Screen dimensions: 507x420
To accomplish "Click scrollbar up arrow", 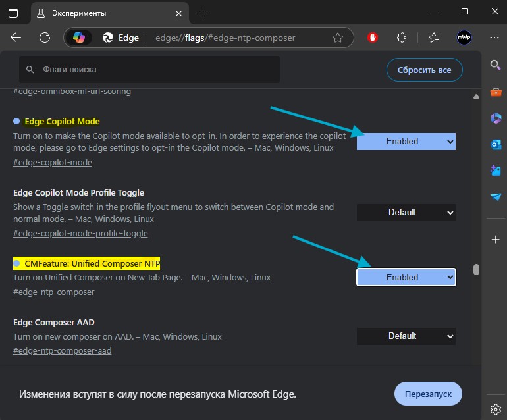I will tap(476, 96).
